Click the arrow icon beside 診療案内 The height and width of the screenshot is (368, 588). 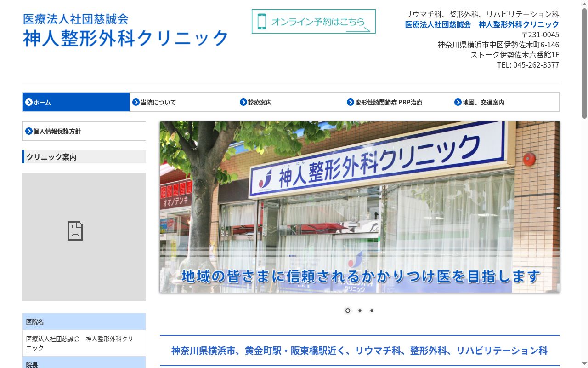(x=243, y=102)
